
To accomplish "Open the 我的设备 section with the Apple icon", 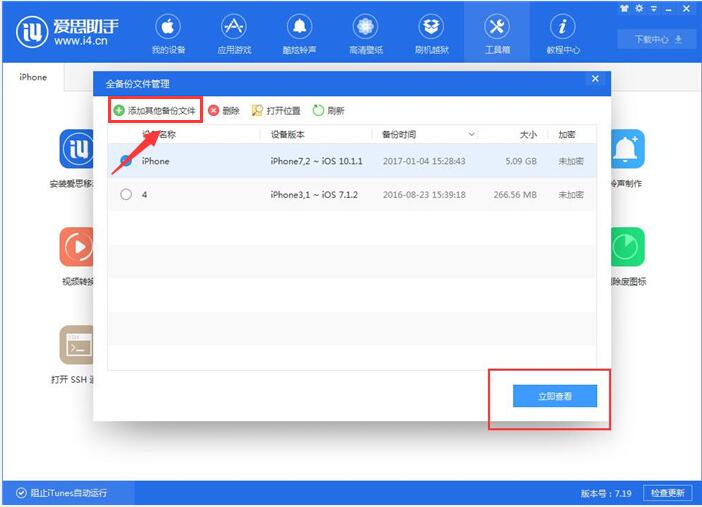I will 168,34.
